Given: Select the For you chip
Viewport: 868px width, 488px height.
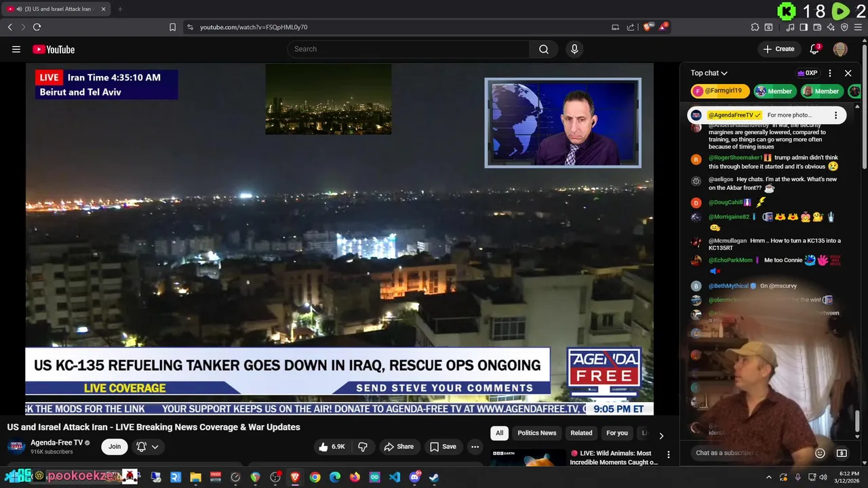Looking at the screenshot, I should pos(617,433).
